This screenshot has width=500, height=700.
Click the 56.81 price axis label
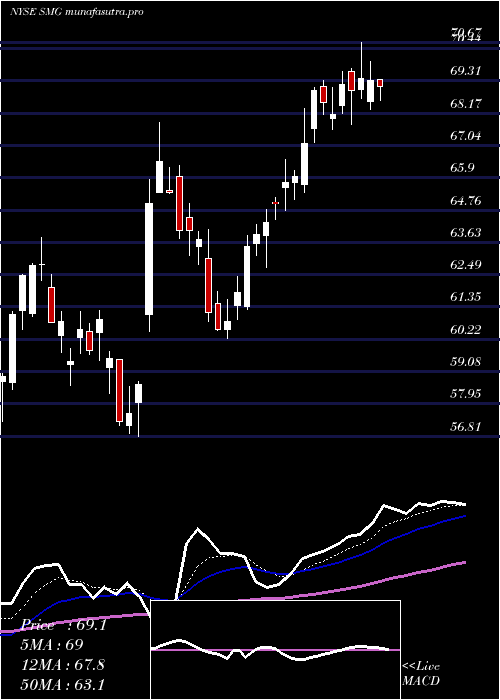466,427
